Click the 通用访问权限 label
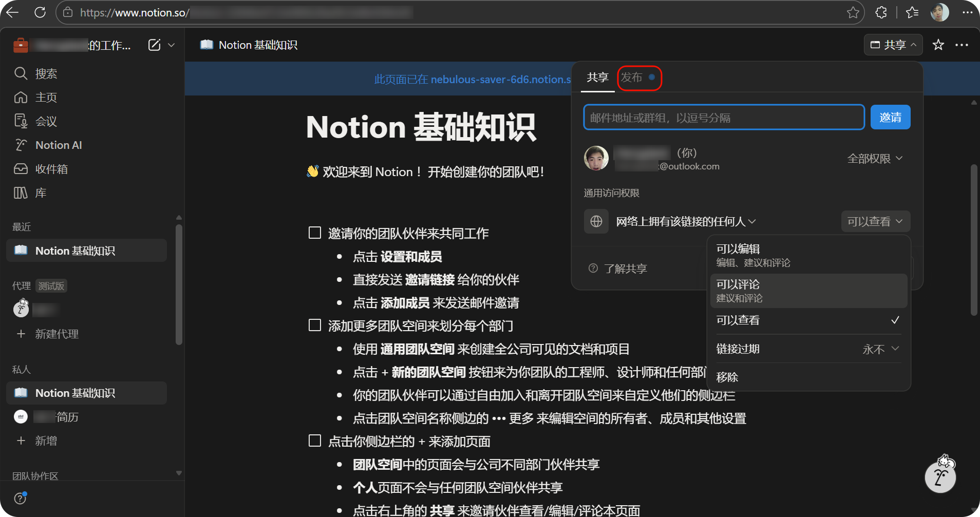This screenshot has width=980, height=517. [x=612, y=193]
